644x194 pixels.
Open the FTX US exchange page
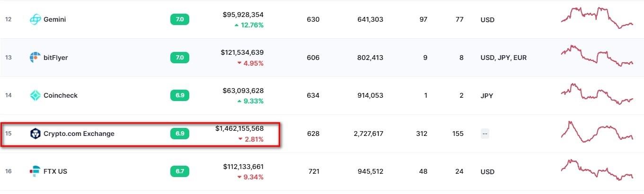[55, 171]
